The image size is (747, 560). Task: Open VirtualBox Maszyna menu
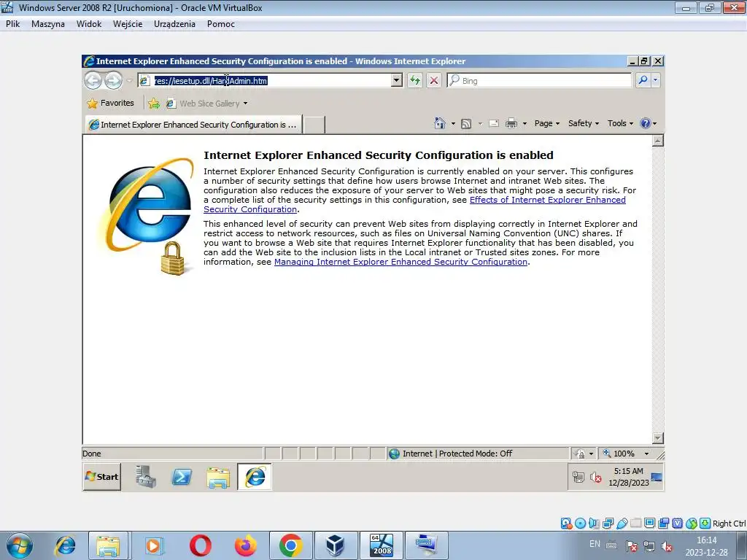pos(48,24)
